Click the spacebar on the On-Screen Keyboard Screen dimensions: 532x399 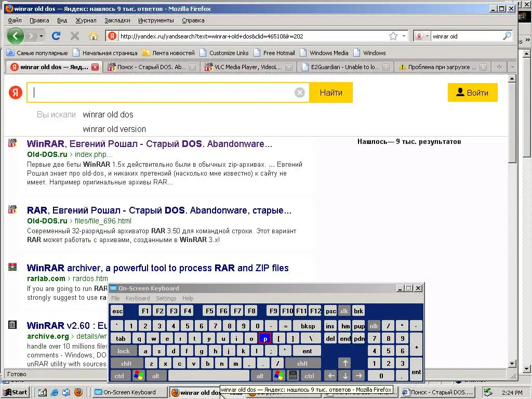pyautogui.click(x=209, y=376)
